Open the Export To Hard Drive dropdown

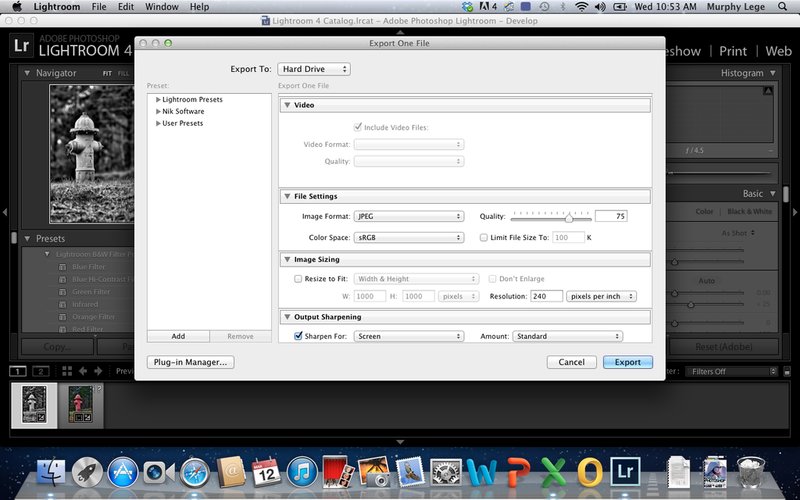[x=314, y=69]
